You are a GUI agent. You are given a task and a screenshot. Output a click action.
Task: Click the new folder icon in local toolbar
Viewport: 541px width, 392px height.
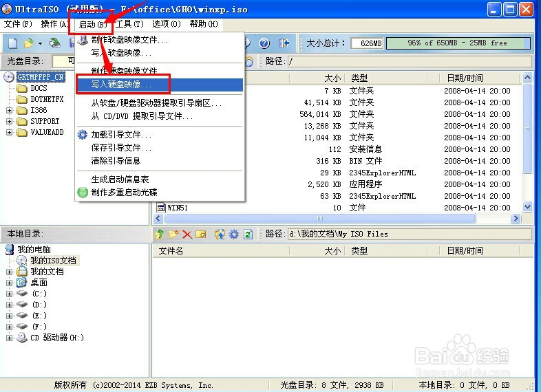point(173,234)
